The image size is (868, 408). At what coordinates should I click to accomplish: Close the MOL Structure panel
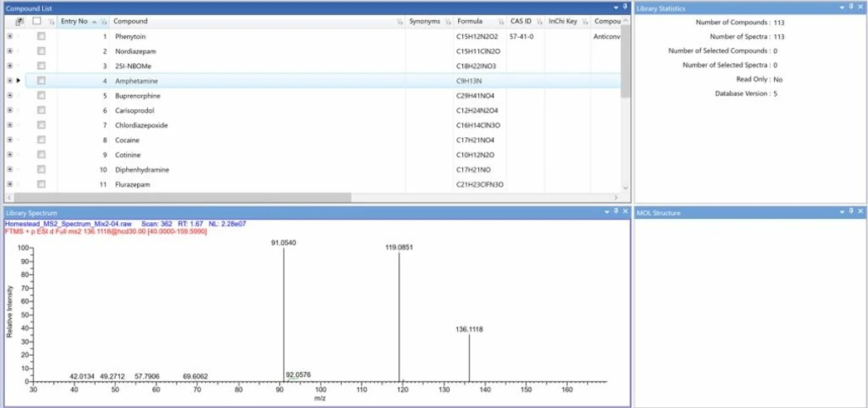point(860,212)
